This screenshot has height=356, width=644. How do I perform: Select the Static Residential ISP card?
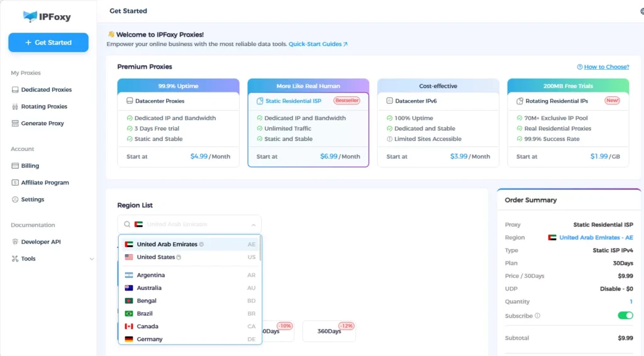308,123
